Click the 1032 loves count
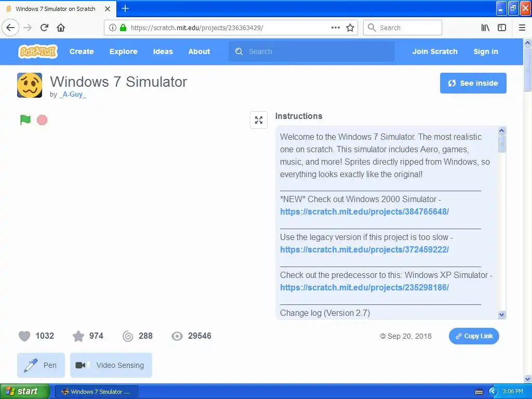Viewport: 532px width, 399px height. (x=45, y=336)
